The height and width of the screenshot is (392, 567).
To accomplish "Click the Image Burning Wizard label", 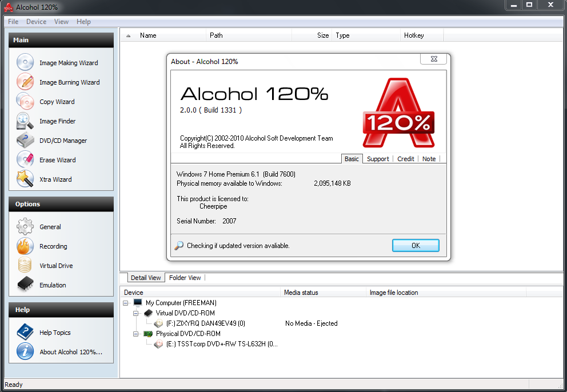I will pyautogui.click(x=69, y=82).
